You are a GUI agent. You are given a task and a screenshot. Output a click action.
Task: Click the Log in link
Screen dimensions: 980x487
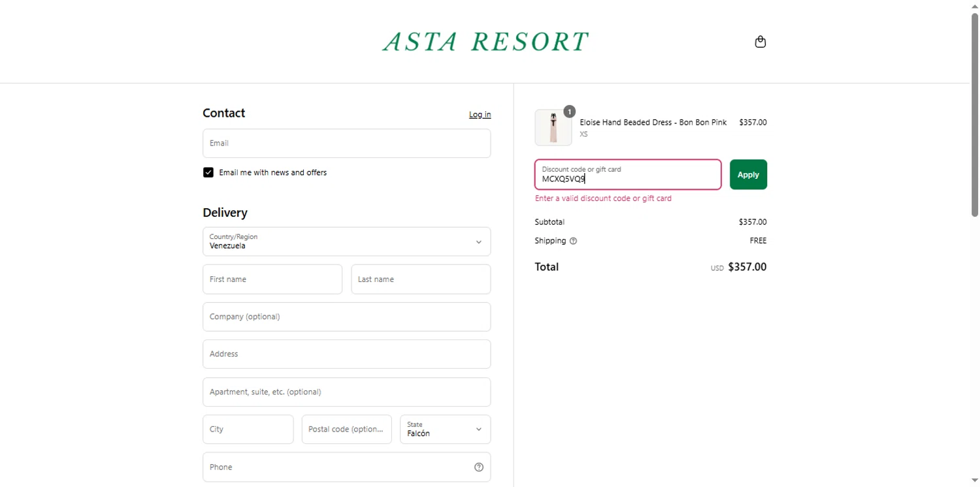tap(480, 114)
